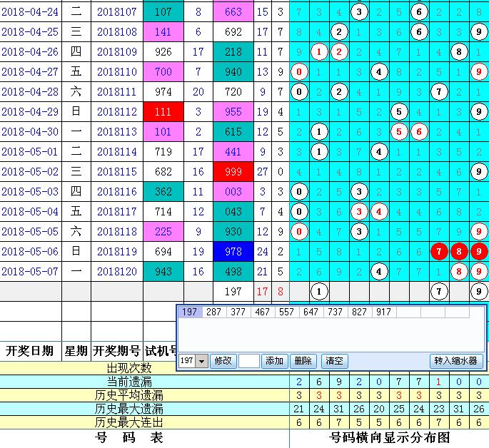
Task: Click circled 8 in row 2018109
Action: coord(459,51)
